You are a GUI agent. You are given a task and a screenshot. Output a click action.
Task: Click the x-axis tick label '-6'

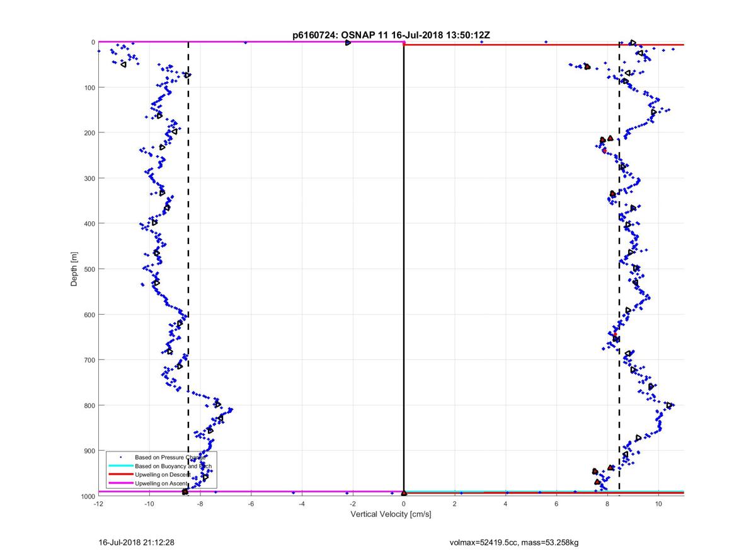click(251, 504)
